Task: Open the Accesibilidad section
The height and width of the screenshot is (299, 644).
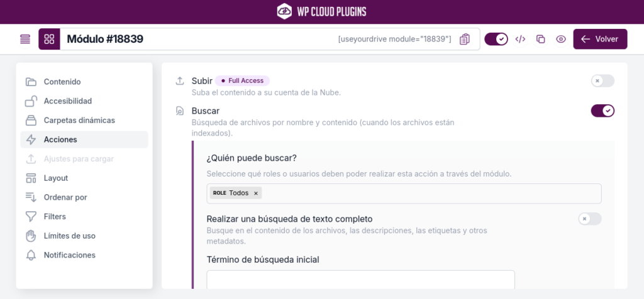Action: (84, 101)
